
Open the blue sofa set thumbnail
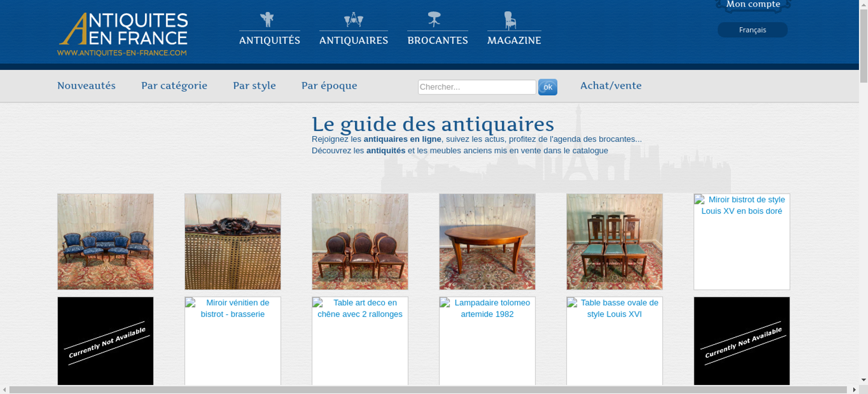coord(105,242)
